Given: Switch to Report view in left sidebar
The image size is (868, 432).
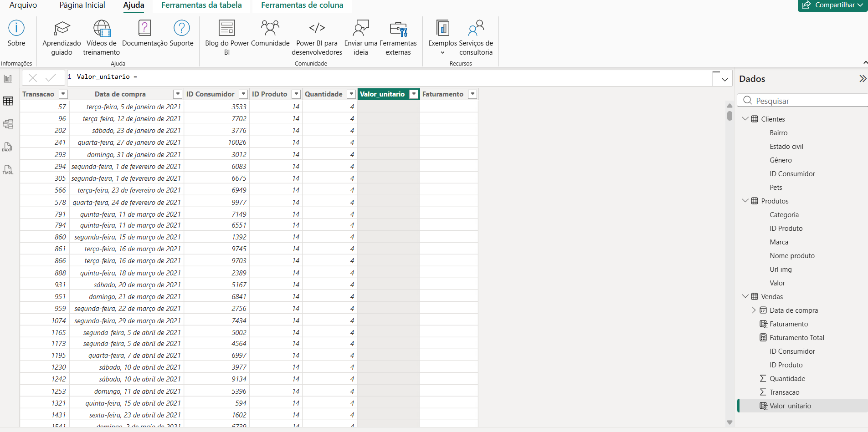Looking at the screenshot, I should click(x=8, y=79).
